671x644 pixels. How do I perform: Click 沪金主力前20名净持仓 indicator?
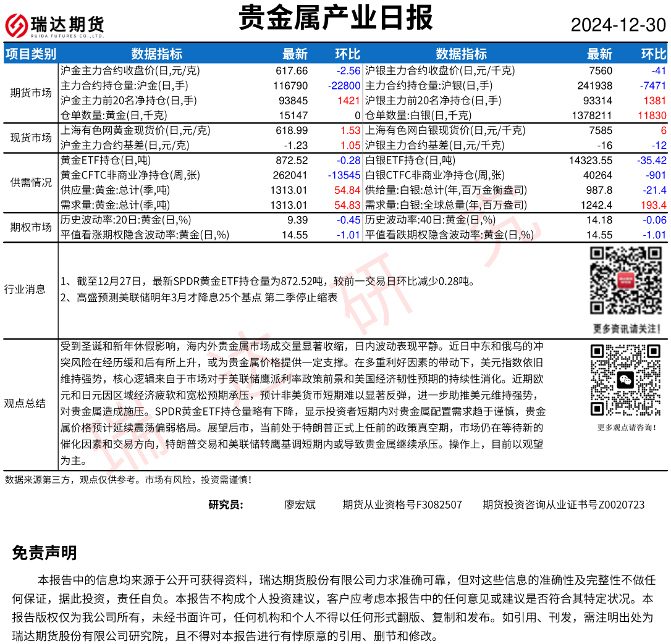(x=129, y=101)
